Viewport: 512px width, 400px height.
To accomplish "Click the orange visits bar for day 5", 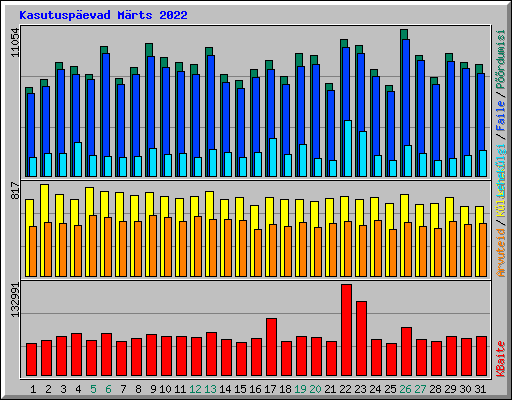I will tap(93, 246).
